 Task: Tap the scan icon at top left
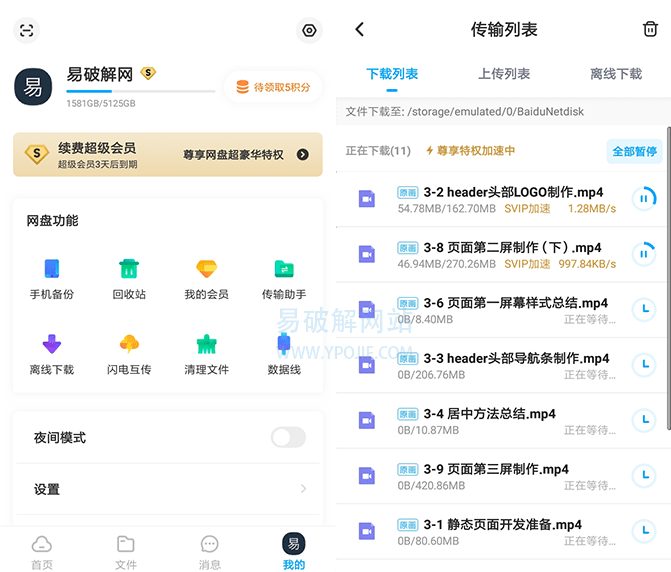tap(27, 30)
